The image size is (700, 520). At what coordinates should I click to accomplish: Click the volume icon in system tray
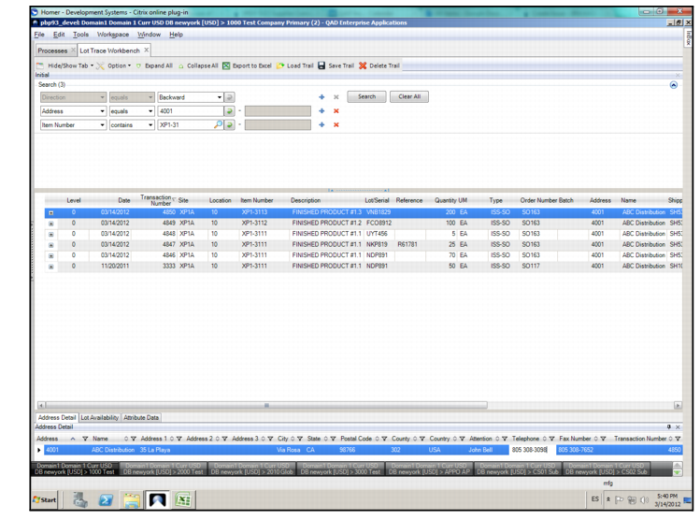click(x=644, y=500)
